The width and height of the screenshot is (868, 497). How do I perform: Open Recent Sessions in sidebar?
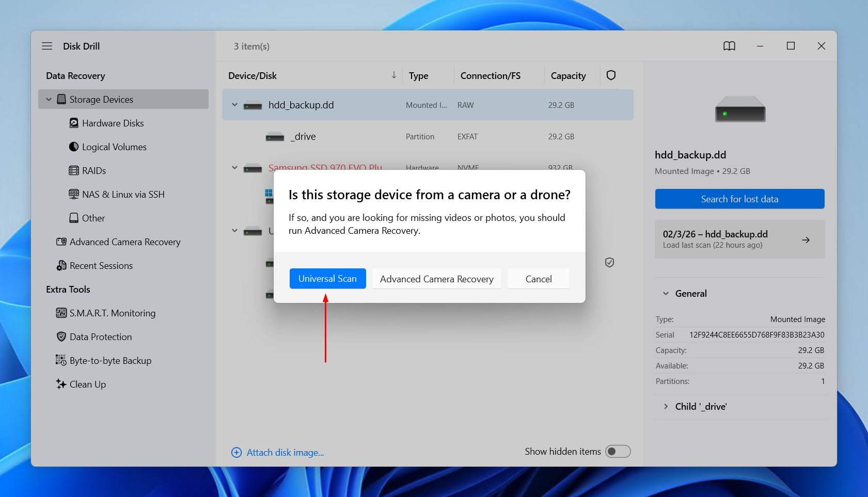pyautogui.click(x=101, y=265)
